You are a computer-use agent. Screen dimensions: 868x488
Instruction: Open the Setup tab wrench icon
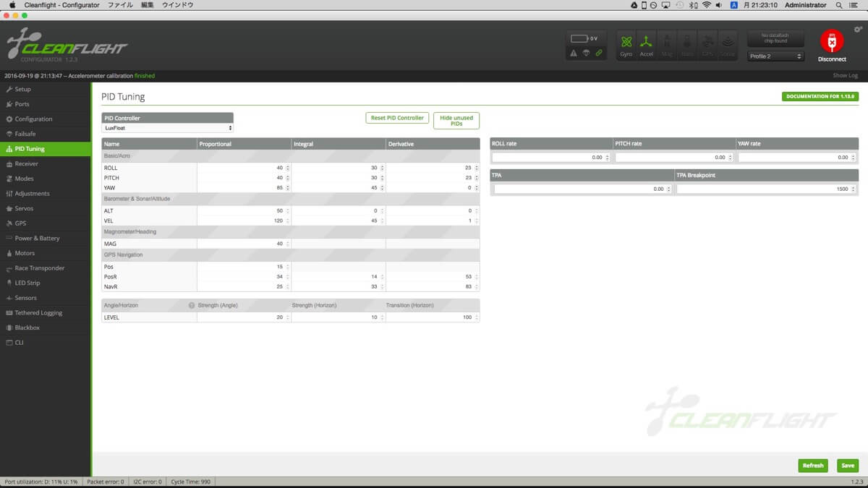9,89
